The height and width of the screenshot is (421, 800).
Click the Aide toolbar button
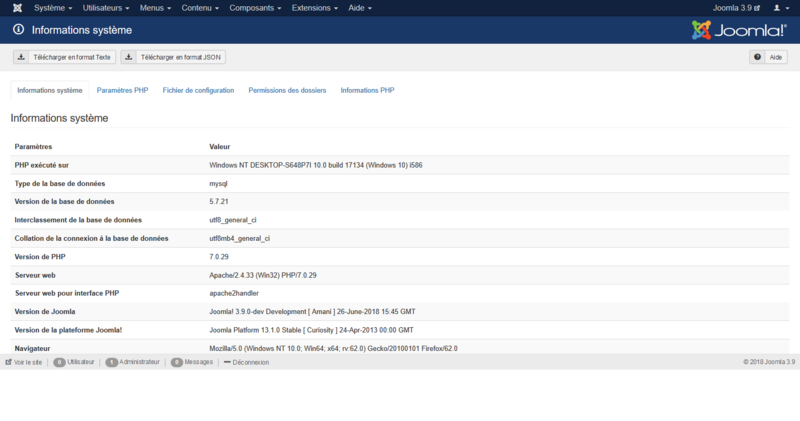(x=768, y=57)
